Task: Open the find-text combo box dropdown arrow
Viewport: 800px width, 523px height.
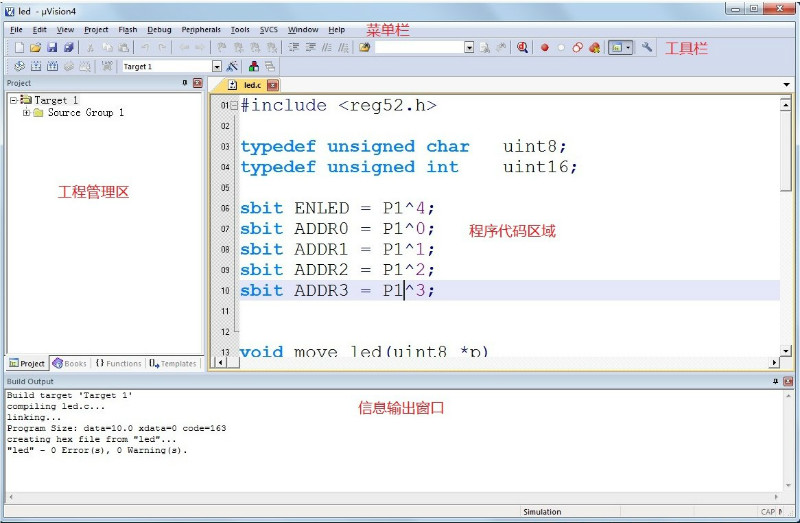Action: tap(469, 47)
